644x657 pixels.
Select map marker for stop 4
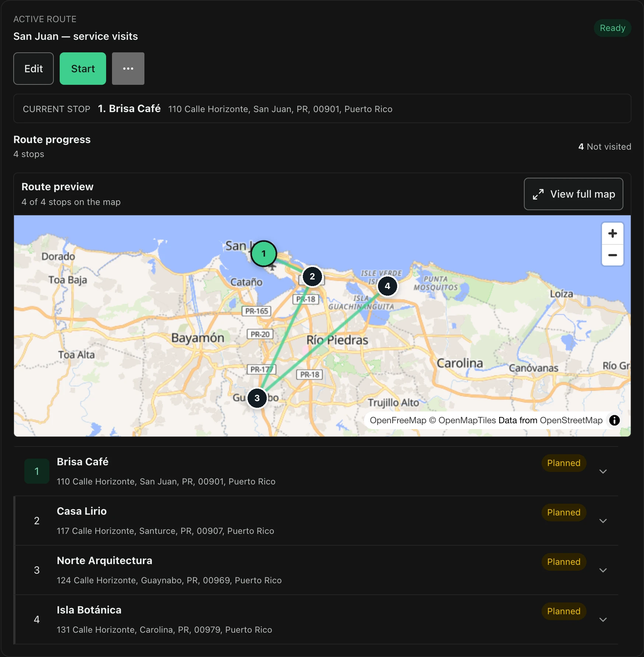click(x=387, y=286)
